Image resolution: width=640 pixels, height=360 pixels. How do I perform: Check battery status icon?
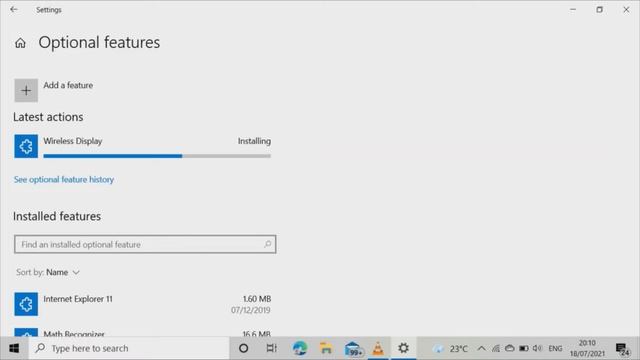click(x=524, y=349)
